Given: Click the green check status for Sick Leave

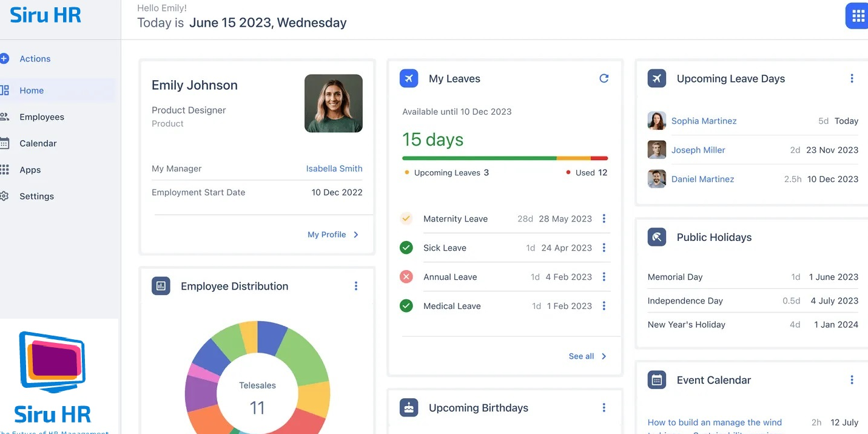Looking at the screenshot, I should click(406, 248).
